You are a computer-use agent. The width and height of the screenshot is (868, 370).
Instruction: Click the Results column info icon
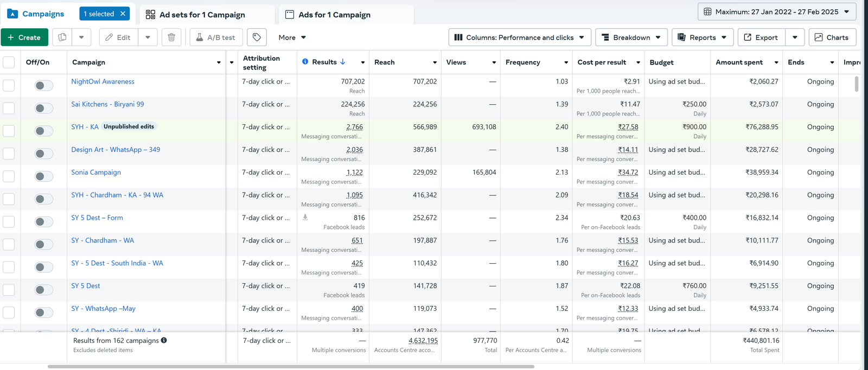click(x=305, y=62)
